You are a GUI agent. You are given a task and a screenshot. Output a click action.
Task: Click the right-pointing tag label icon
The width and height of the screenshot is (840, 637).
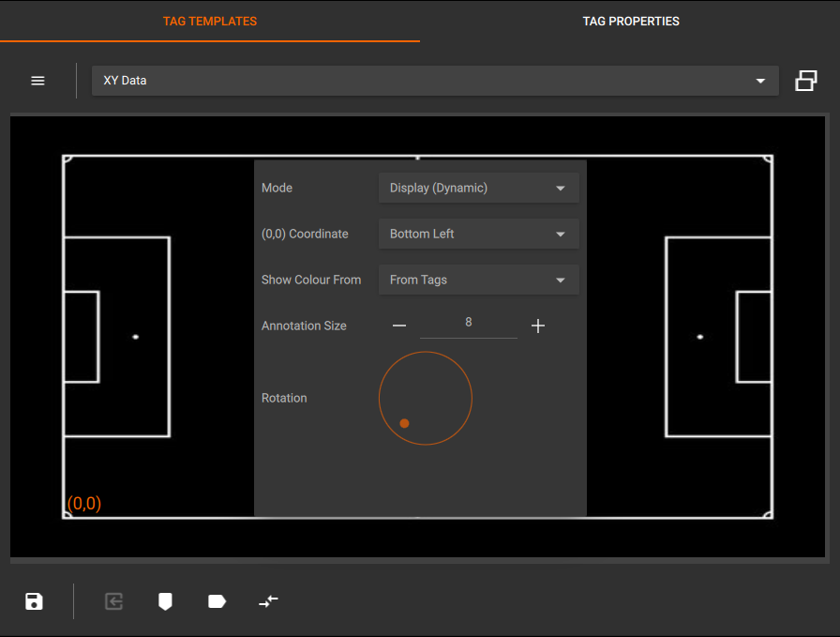217,601
